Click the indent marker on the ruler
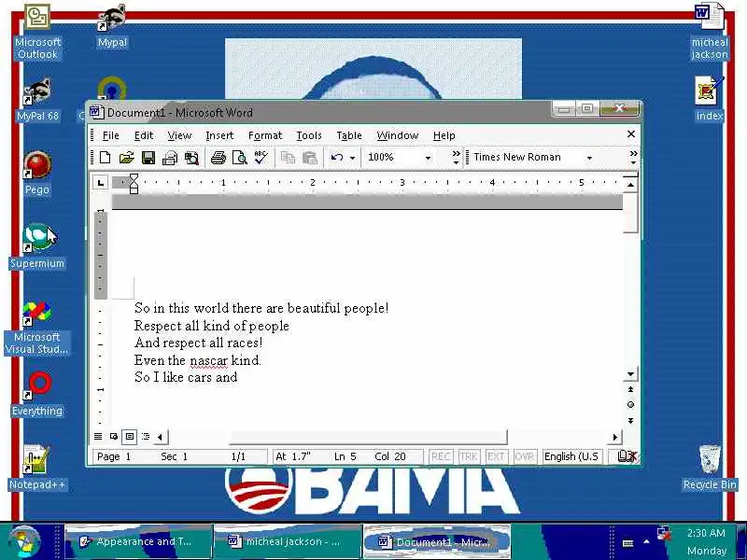 click(x=134, y=183)
